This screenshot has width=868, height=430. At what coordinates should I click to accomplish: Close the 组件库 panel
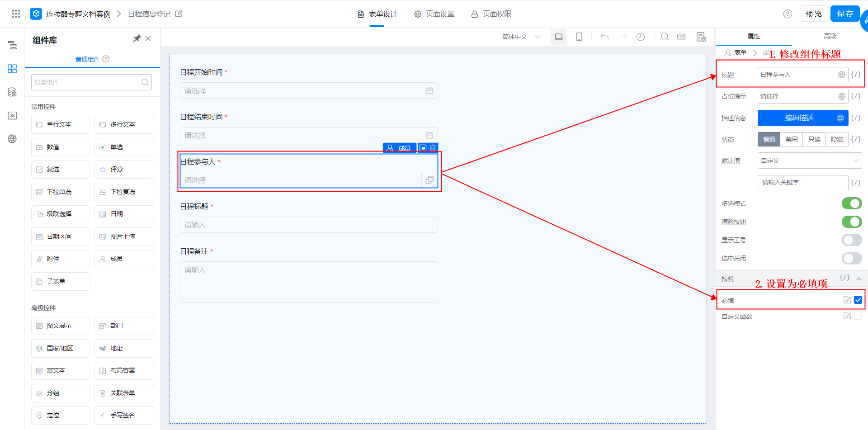(148, 38)
